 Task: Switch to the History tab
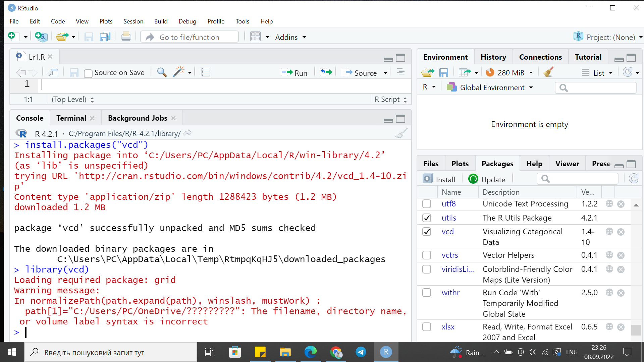pos(493,57)
